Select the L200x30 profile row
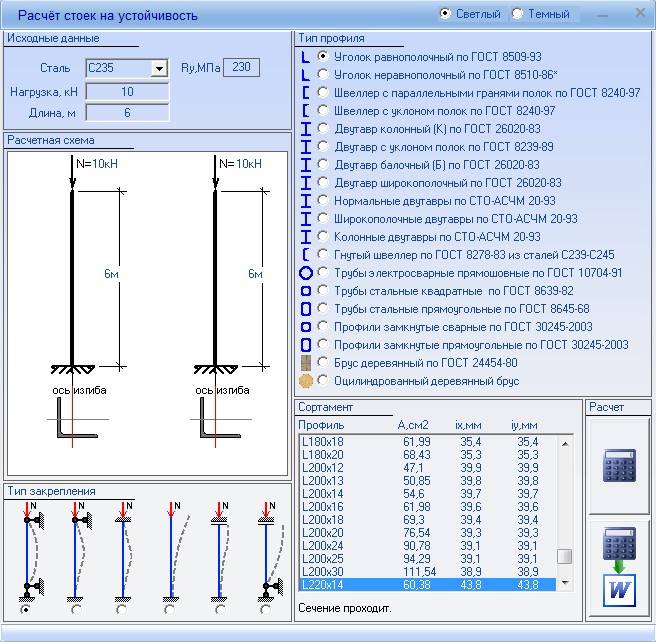 click(428, 571)
